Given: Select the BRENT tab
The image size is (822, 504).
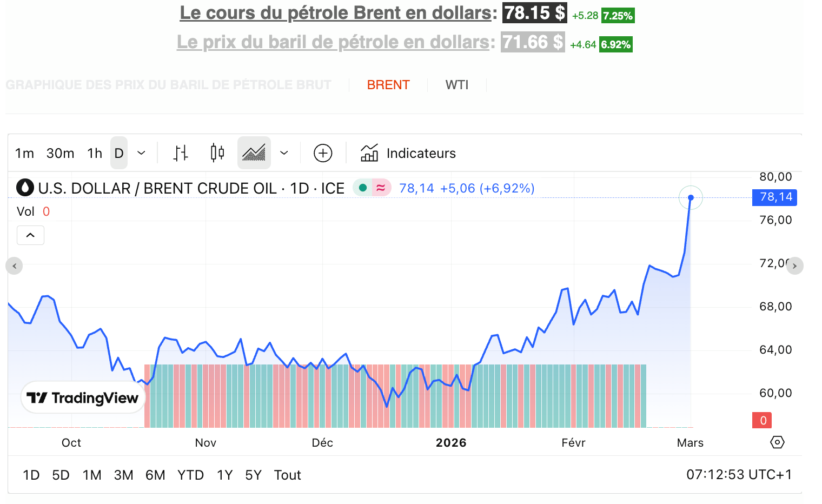Looking at the screenshot, I should [x=388, y=84].
